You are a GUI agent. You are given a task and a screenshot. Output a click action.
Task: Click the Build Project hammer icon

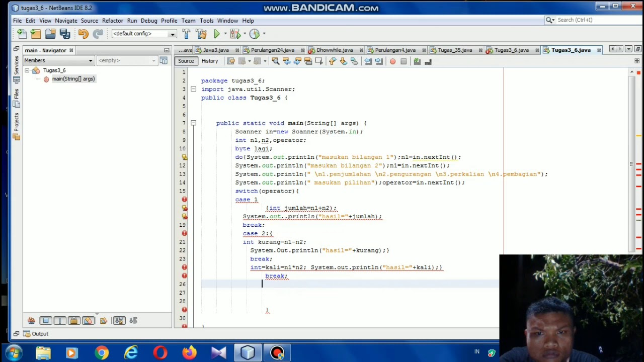click(187, 34)
